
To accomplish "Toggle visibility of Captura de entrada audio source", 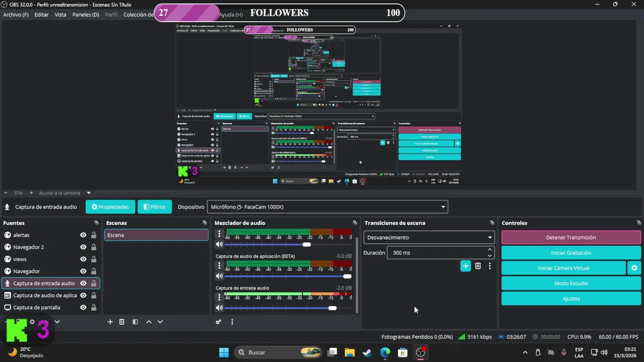I will pos(83,283).
